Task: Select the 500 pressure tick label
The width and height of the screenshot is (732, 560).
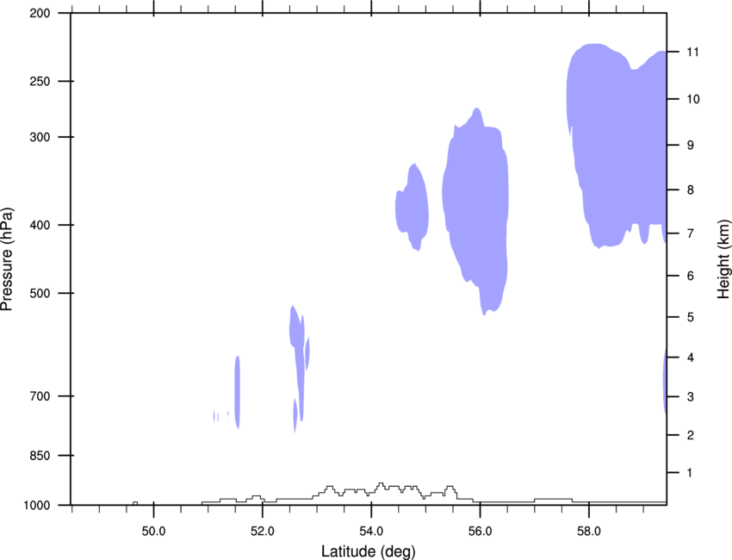Action: click(40, 293)
